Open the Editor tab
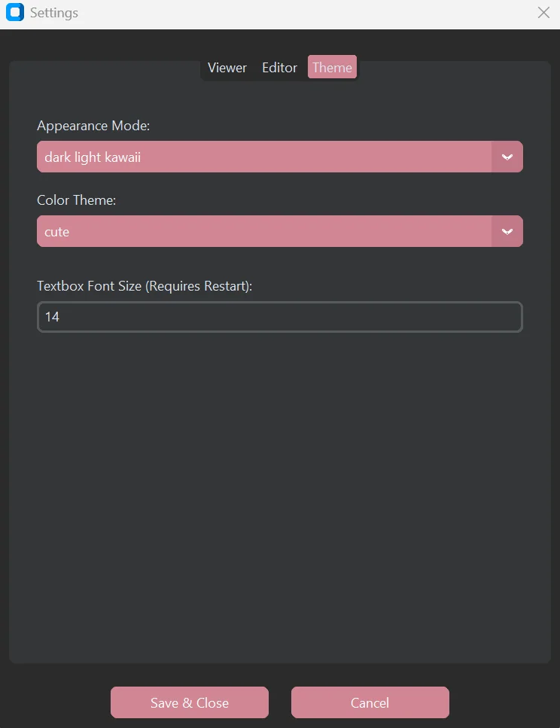 pos(279,67)
